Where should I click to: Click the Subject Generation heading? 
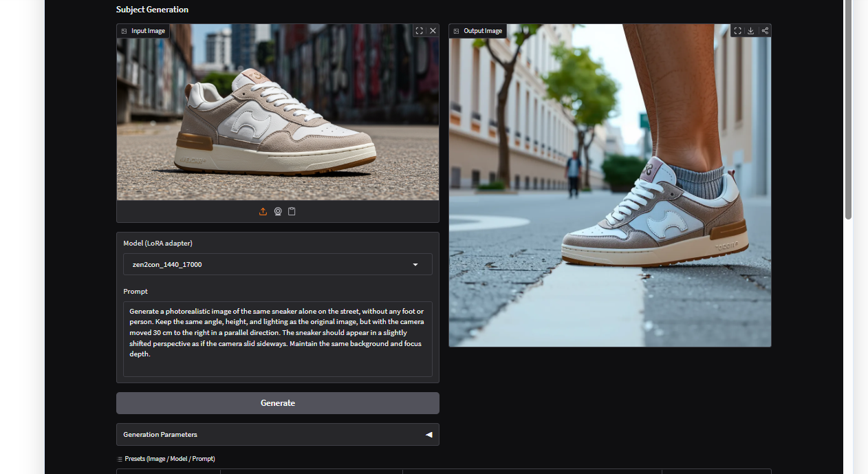152,10
